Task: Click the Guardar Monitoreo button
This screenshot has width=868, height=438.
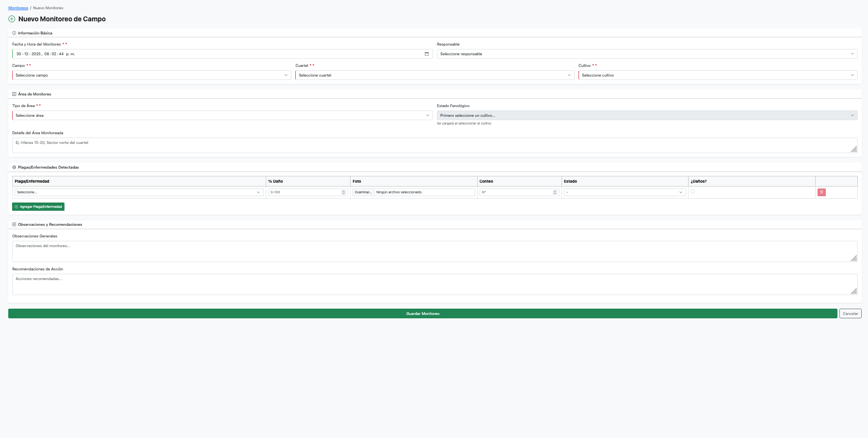Action: point(423,313)
